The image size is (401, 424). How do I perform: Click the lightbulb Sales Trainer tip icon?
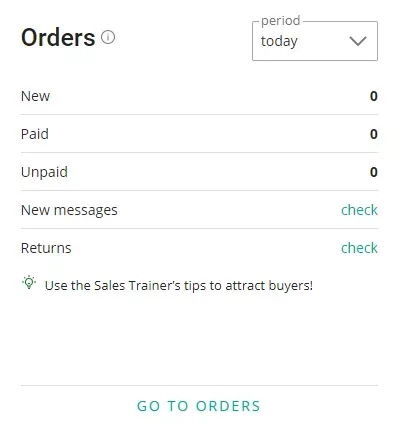[x=29, y=283]
